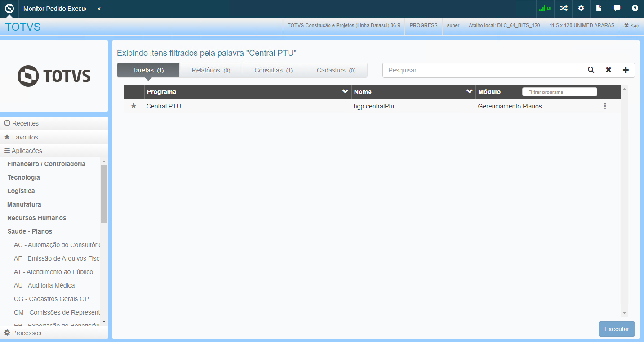Collapse the Aplicações section

point(54,151)
